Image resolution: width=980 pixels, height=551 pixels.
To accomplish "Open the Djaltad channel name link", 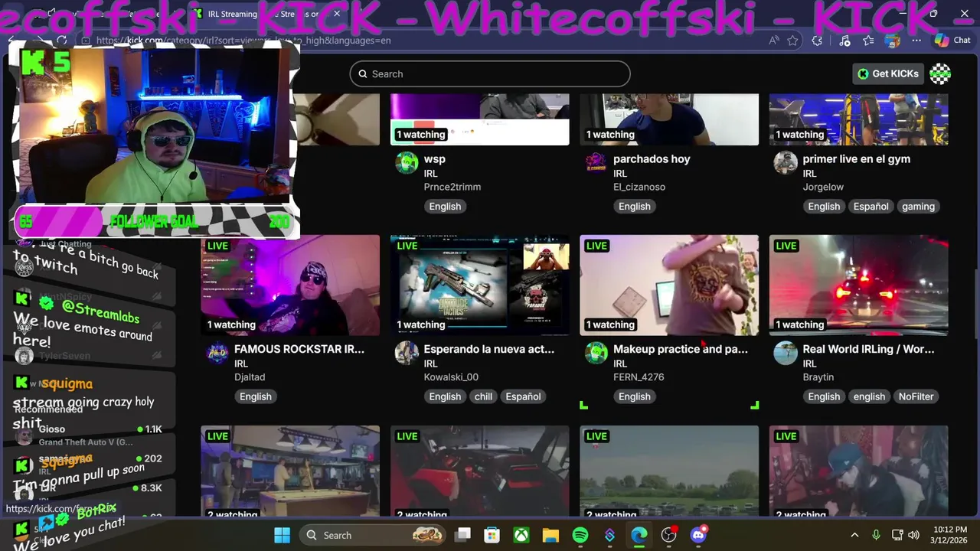I will click(x=250, y=377).
